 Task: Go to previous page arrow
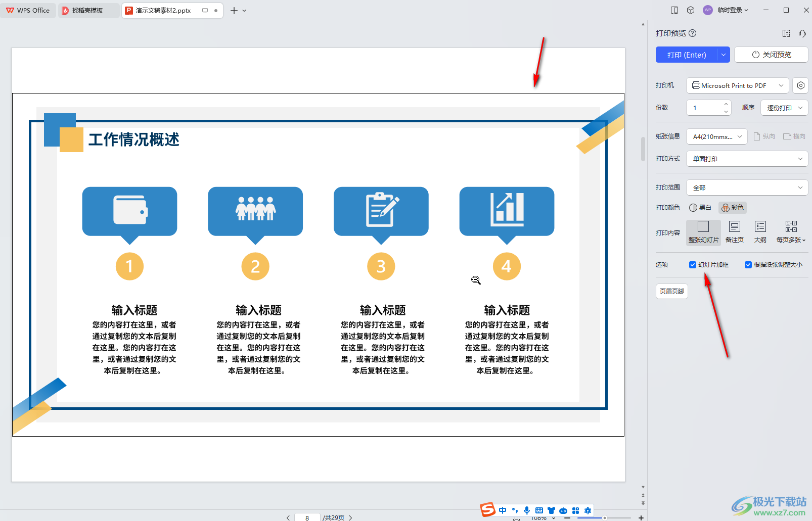tap(288, 517)
